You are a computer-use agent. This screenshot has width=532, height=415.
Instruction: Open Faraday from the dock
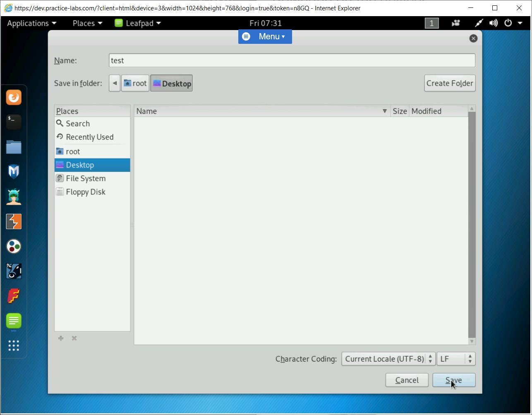click(x=14, y=296)
